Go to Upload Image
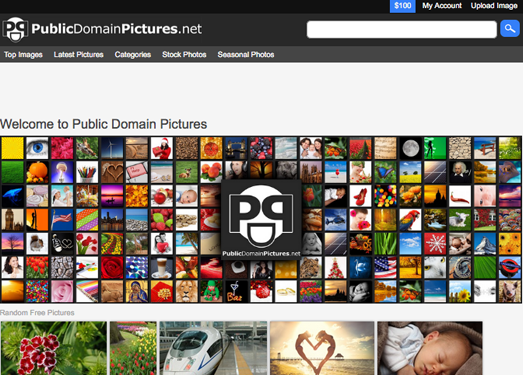The width and height of the screenshot is (523, 375). 494,6
